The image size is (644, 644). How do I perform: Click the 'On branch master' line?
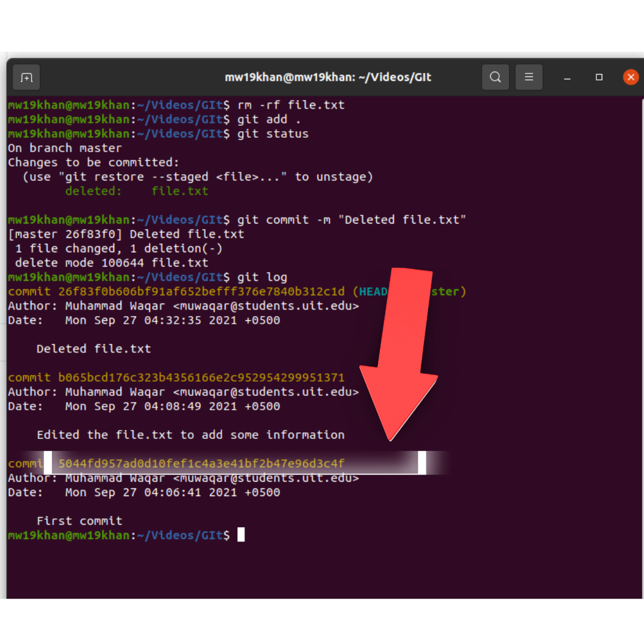(x=65, y=148)
